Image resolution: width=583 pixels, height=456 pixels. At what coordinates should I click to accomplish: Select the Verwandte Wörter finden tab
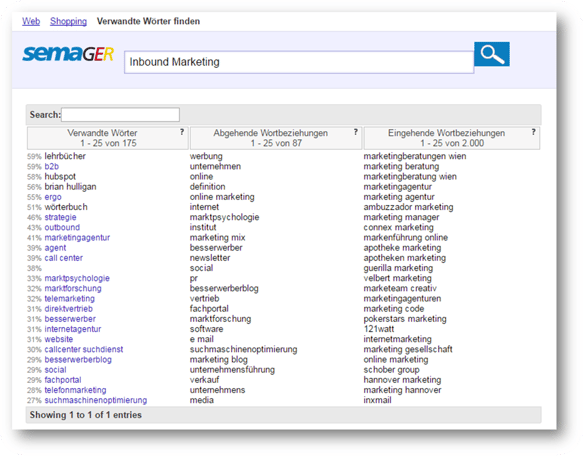148,21
